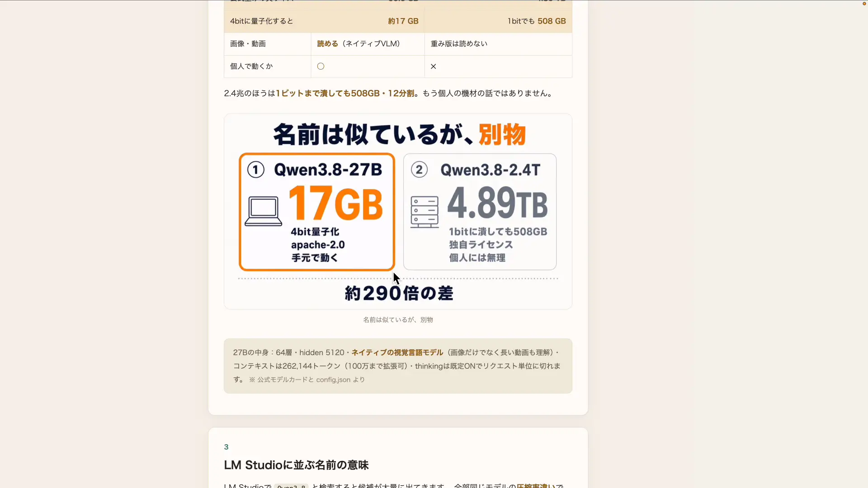Viewport: 868px width, 488px height.
Task: Click the '名前は似ているが、別物' infographic image
Action: click(398, 211)
